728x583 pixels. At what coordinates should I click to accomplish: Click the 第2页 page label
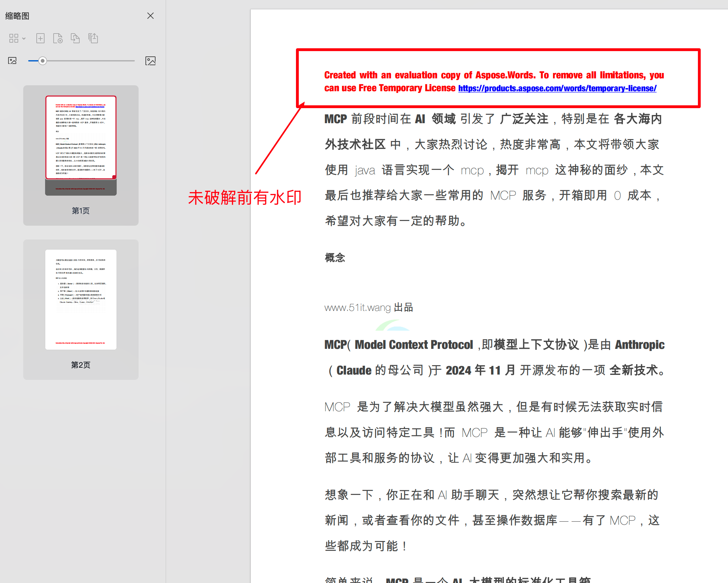pyautogui.click(x=81, y=365)
